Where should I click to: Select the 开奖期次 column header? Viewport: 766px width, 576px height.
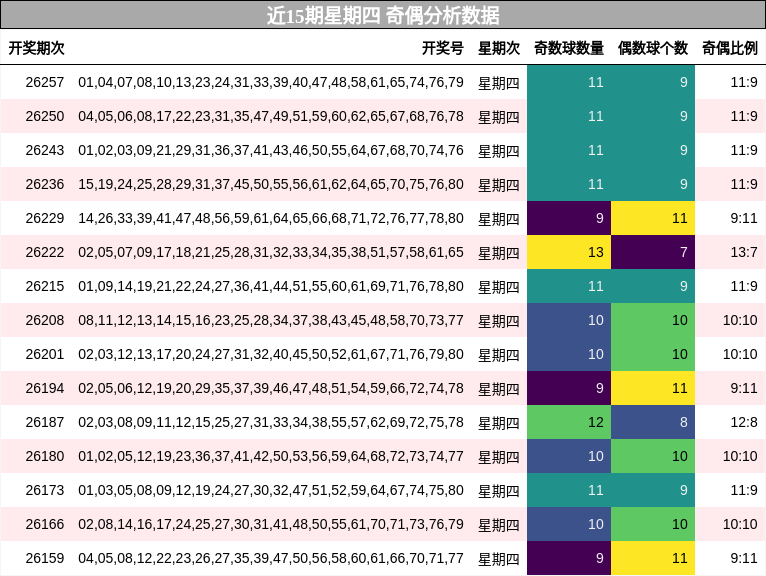tap(37, 48)
